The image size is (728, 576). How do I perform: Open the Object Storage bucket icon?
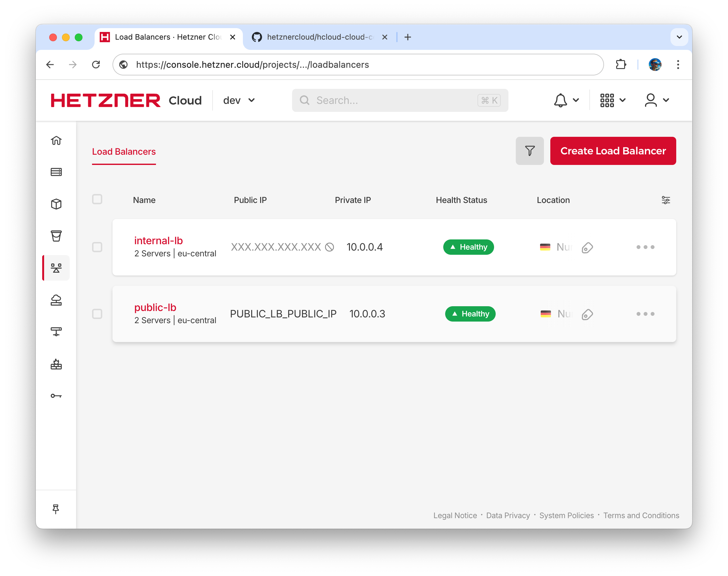click(56, 236)
